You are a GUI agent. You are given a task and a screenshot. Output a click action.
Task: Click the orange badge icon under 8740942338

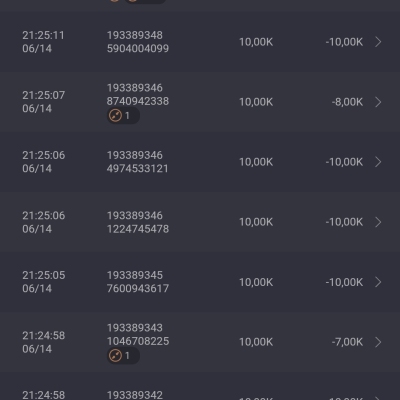pyautogui.click(x=115, y=116)
